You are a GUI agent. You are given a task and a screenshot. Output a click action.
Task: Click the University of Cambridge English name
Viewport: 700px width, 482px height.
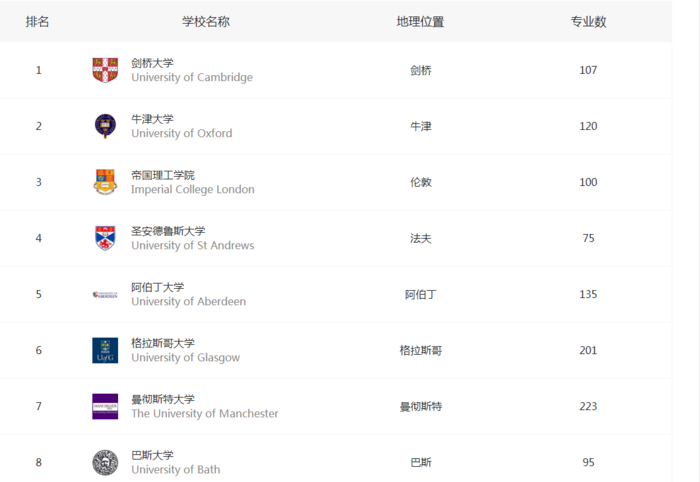192,78
